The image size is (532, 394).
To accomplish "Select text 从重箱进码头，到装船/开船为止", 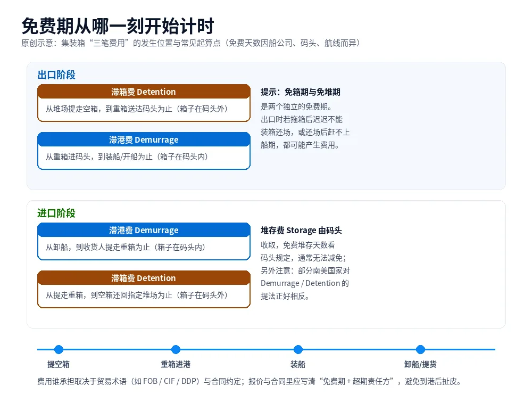I will click(x=99, y=157).
